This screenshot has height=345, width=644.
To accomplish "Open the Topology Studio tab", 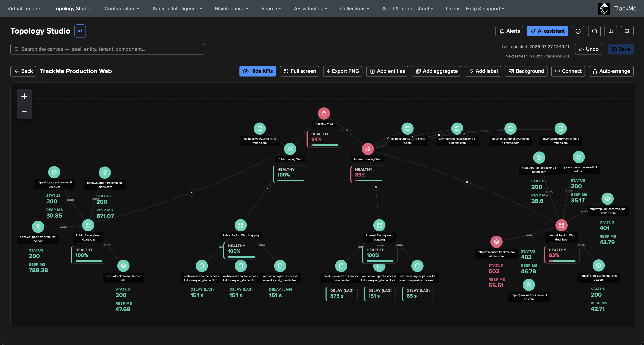I will [72, 9].
